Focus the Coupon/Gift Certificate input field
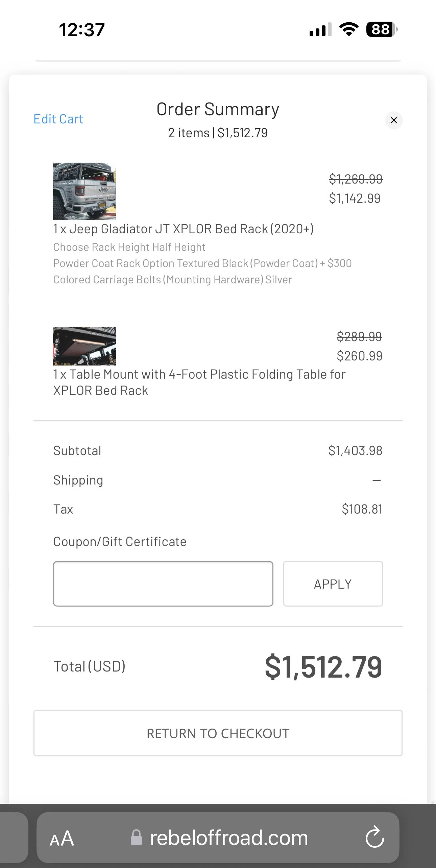 coord(163,584)
